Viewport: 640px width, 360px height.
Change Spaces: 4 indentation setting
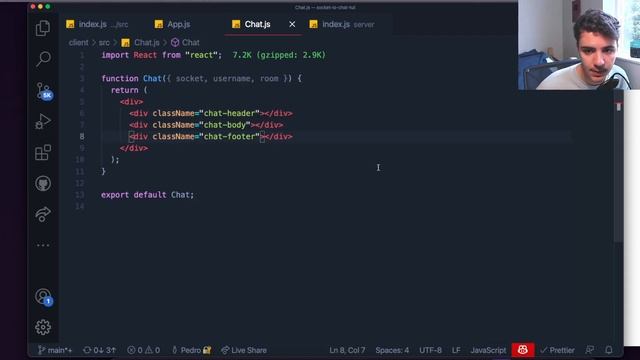[x=392, y=350]
